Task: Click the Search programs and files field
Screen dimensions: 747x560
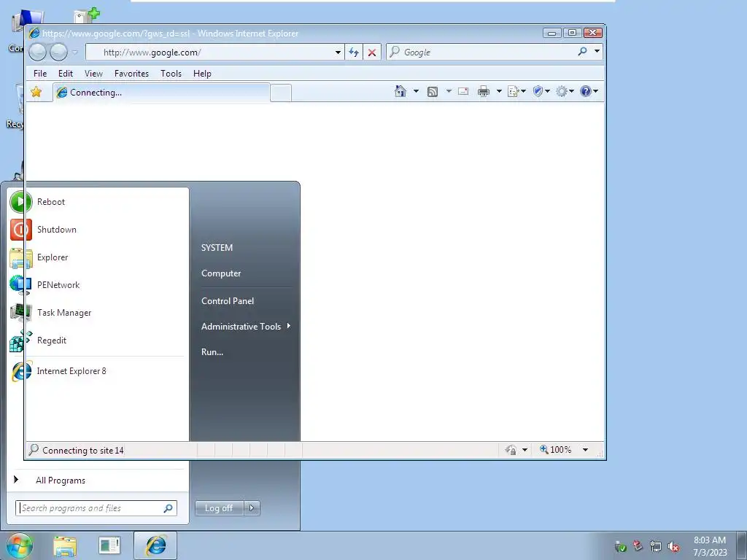Action: tap(96, 508)
